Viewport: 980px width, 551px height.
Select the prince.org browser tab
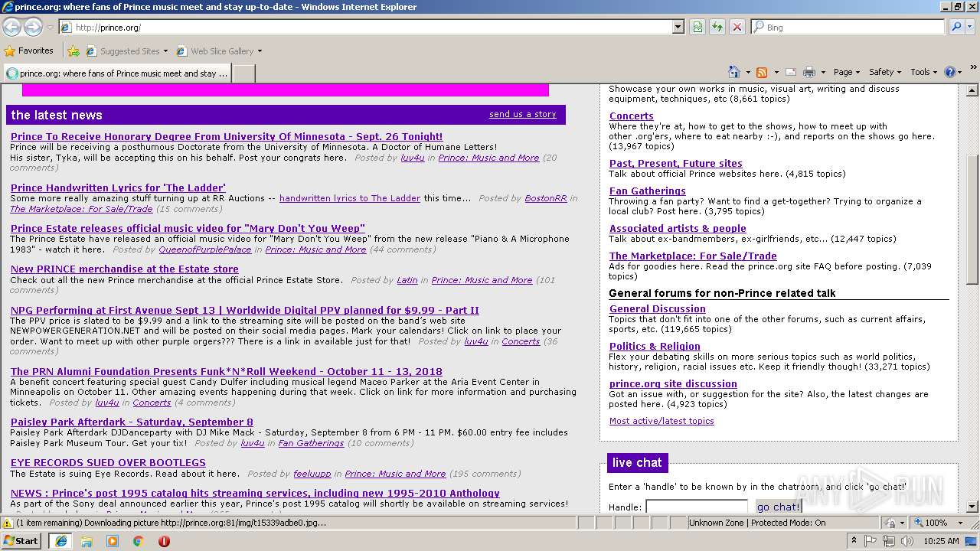click(x=116, y=73)
